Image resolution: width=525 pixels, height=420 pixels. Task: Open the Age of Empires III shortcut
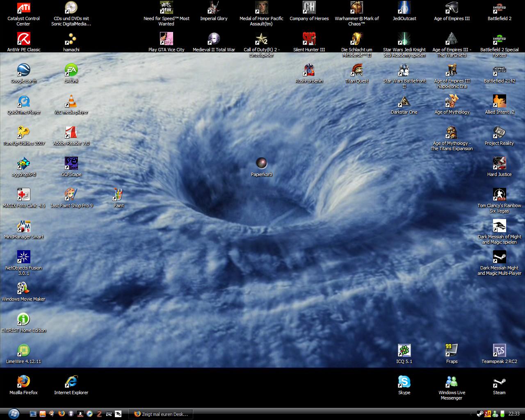(x=452, y=8)
